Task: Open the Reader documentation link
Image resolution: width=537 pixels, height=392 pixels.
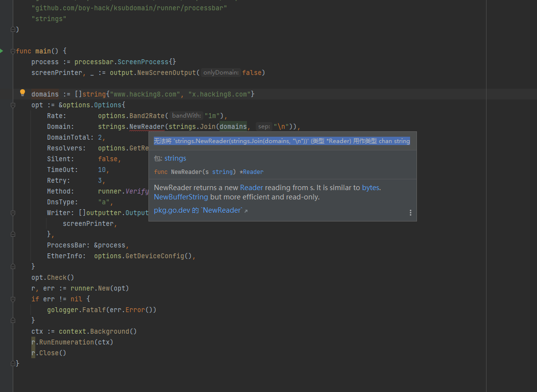Action: (251, 187)
